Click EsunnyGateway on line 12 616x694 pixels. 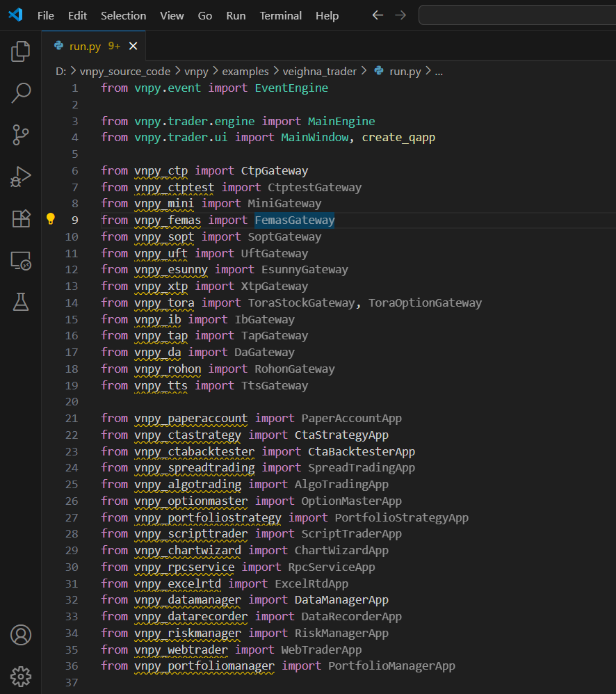(x=305, y=270)
